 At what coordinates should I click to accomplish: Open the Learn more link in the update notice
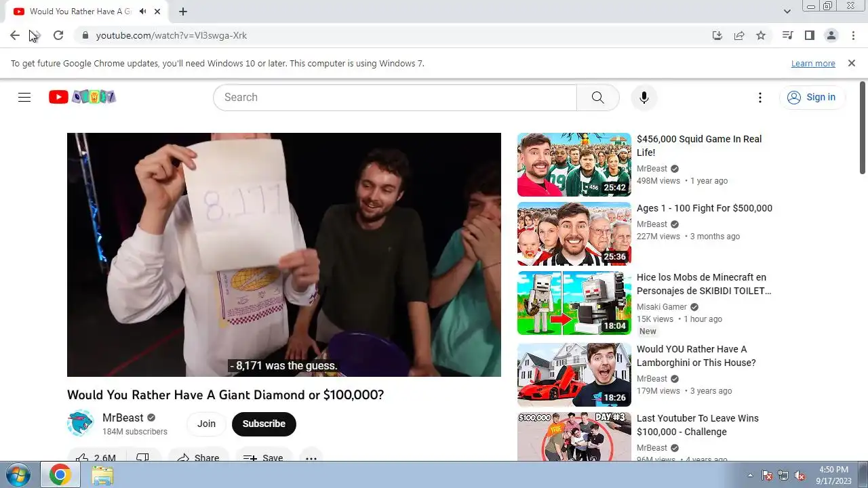(813, 63)
